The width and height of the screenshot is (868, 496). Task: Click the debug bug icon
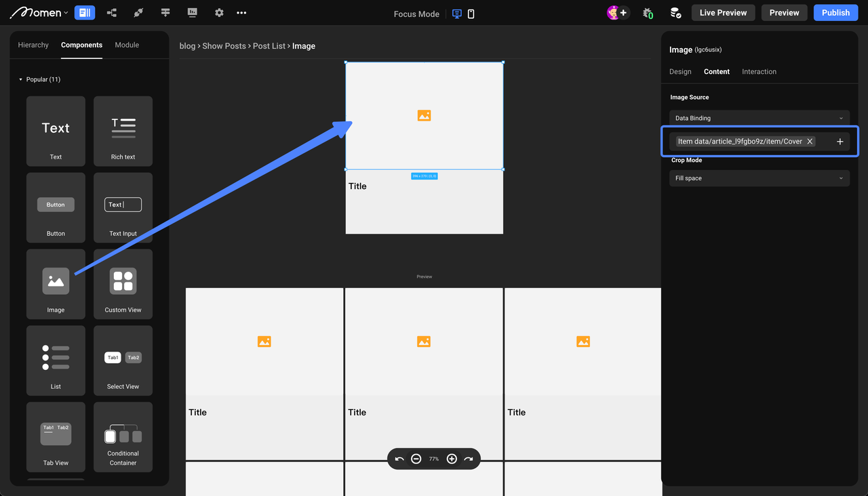pos(648,13)
